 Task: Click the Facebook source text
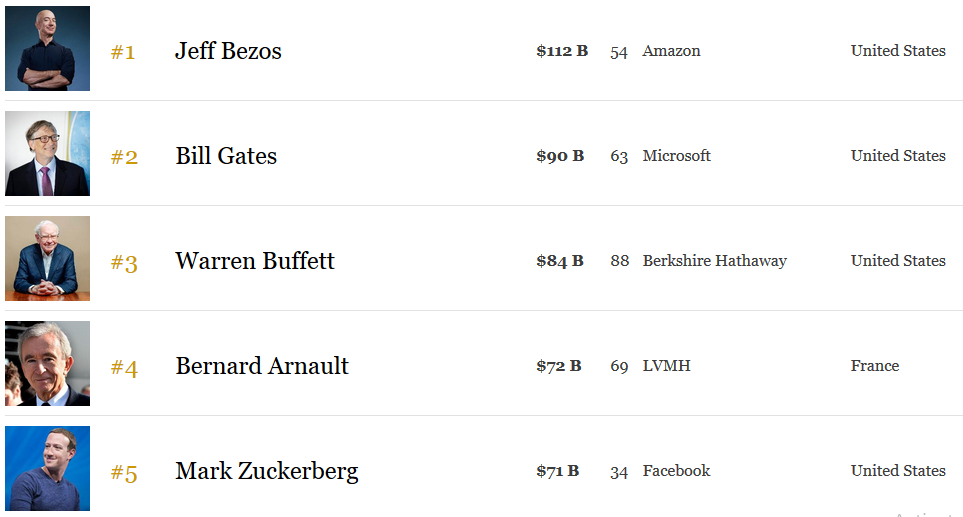pyautogui.click(x=676, y=471)
